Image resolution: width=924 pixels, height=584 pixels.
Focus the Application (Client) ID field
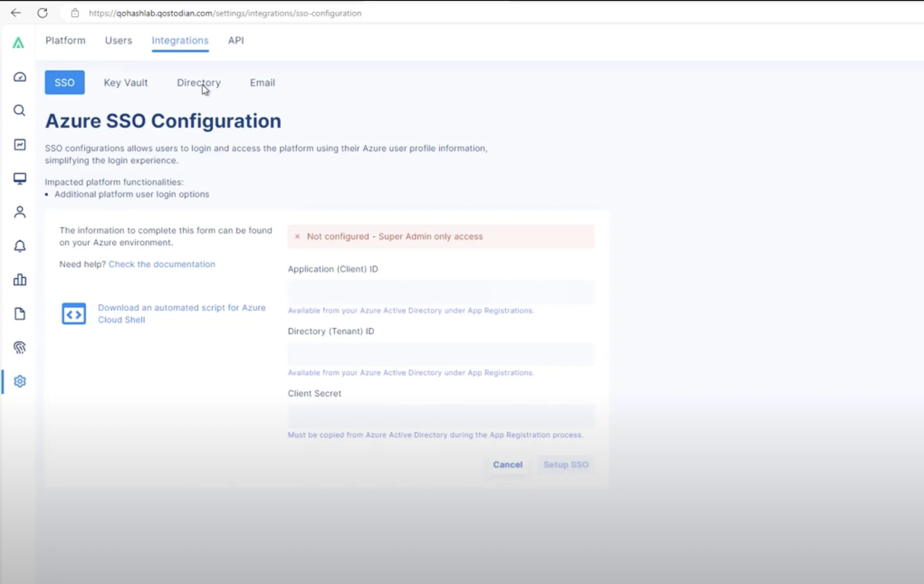click(x=441, y=292)
